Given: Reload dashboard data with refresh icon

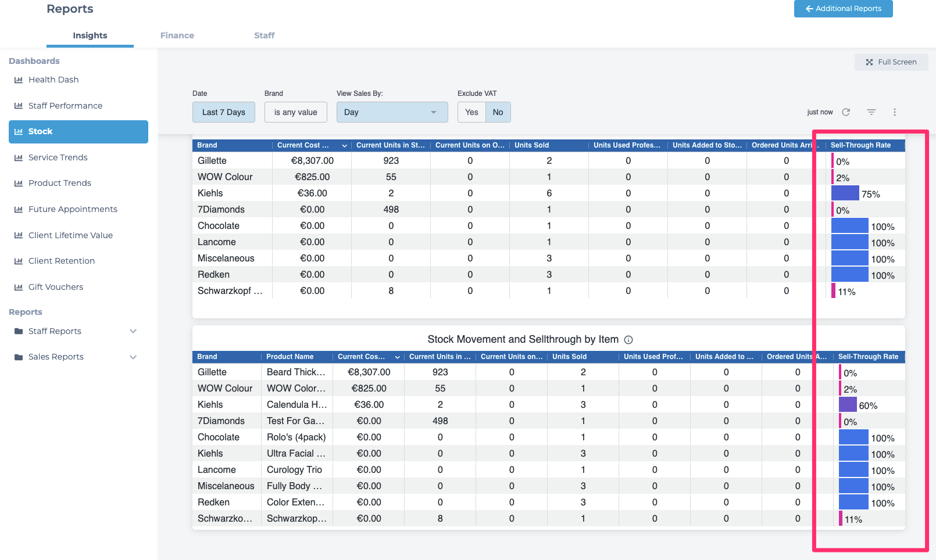Looking at the screenshot, I should click(x=846, y=112).
